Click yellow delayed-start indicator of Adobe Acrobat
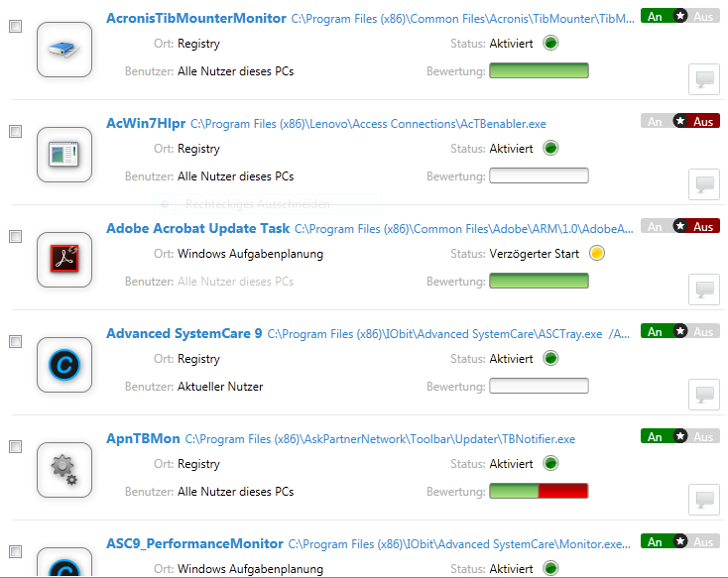Image resolution: width=728 pixels, height=578 pixels. point(597,253)
